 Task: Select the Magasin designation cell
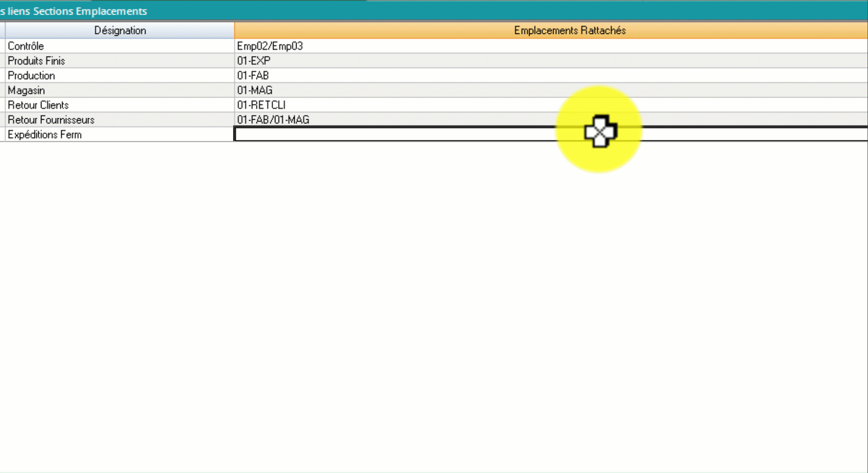(x=120, y=90)
